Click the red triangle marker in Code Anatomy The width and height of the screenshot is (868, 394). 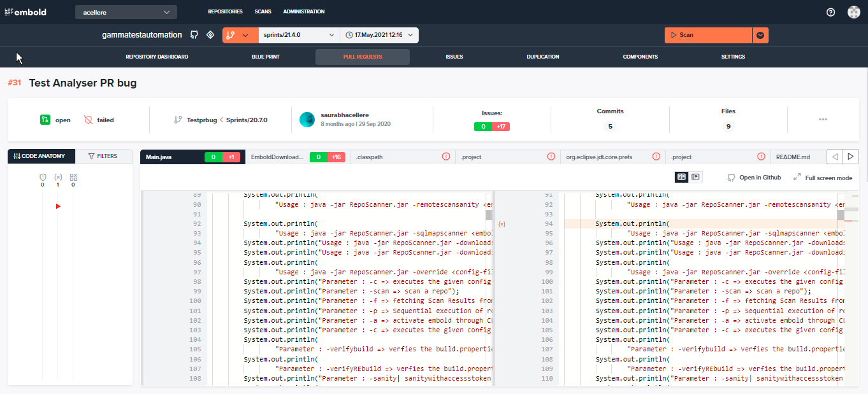point(58,206)
